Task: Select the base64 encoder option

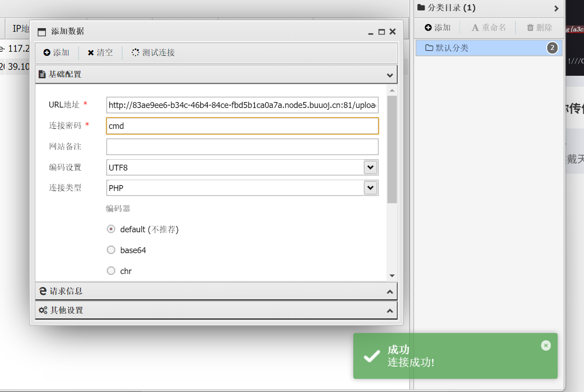Action: pos(111,250)
